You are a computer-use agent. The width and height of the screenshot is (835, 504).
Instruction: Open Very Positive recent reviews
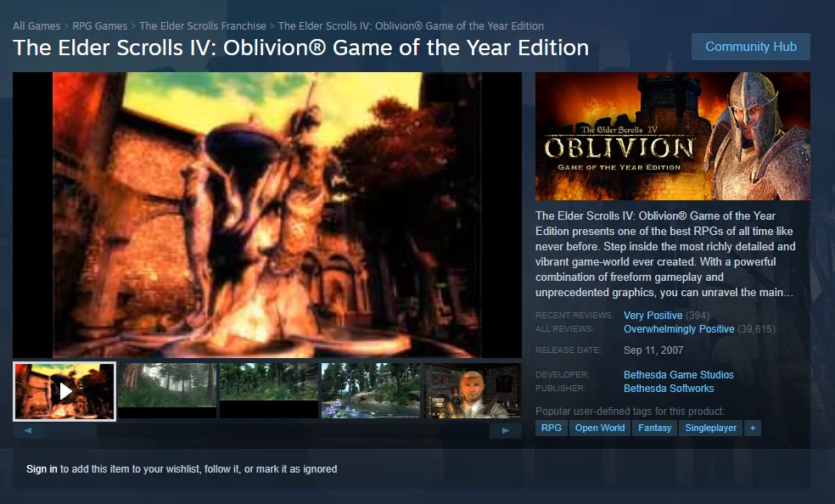[x=653, y=316]
